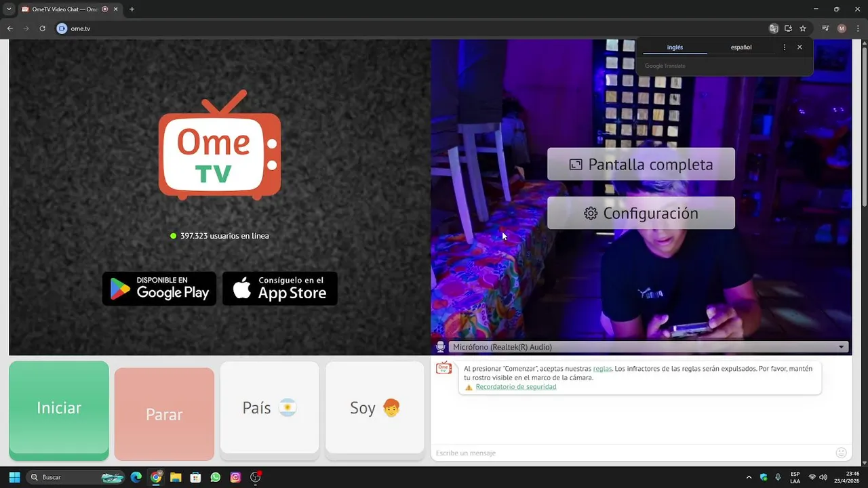
Task: Click the microphone icon in system tray
Action: (x=778, y=477)
